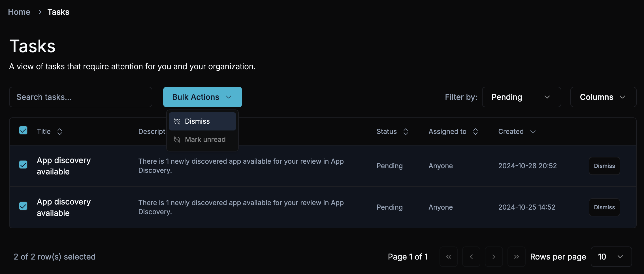This screenshot has height=274, width=644.
Task: Go to the previous page
Action: tap(471, 256)
